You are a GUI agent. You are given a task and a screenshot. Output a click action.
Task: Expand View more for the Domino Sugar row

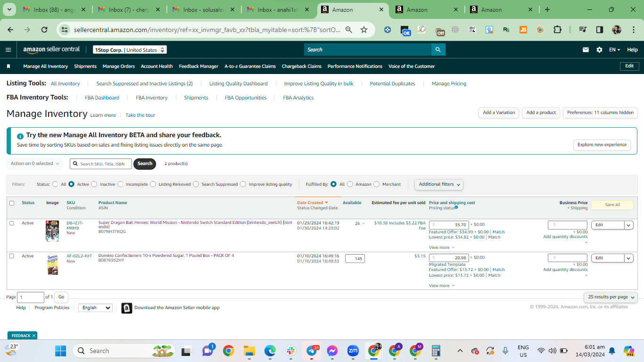point(442,286)
